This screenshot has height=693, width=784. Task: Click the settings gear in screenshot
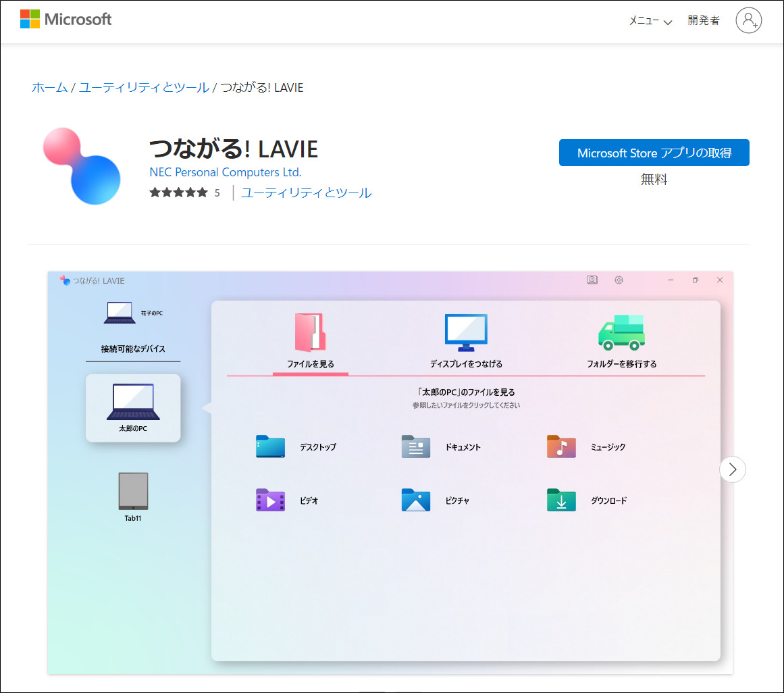tap(619, 280)
